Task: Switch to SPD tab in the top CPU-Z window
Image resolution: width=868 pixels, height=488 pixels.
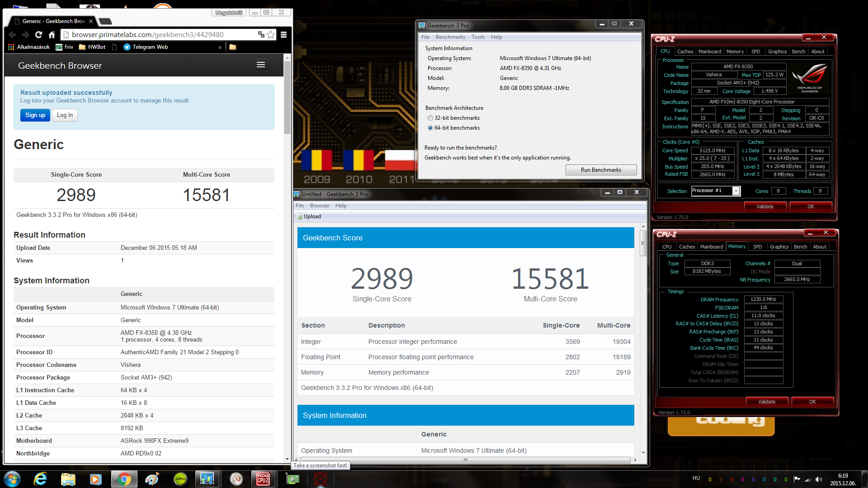Action: pyautogui.click(x=756, y=52)
